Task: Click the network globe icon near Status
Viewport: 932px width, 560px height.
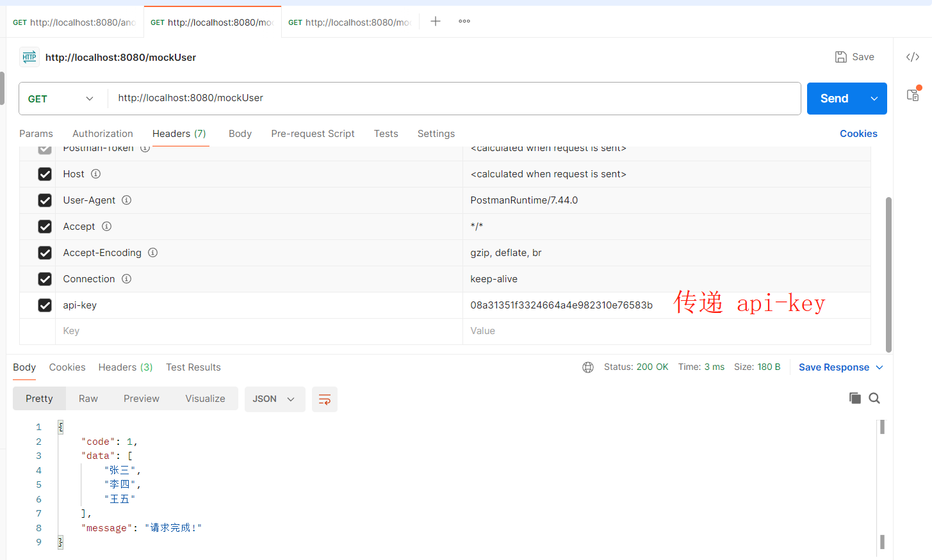Action: (x=588, y=367)
